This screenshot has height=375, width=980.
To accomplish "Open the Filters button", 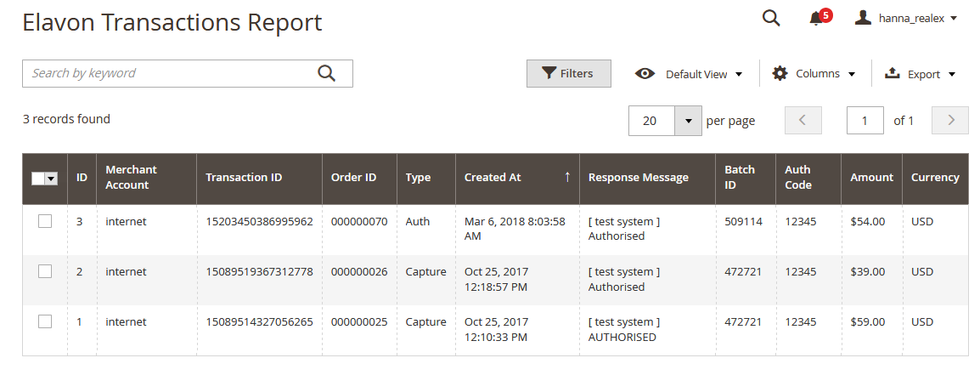I will pos(569,73).
